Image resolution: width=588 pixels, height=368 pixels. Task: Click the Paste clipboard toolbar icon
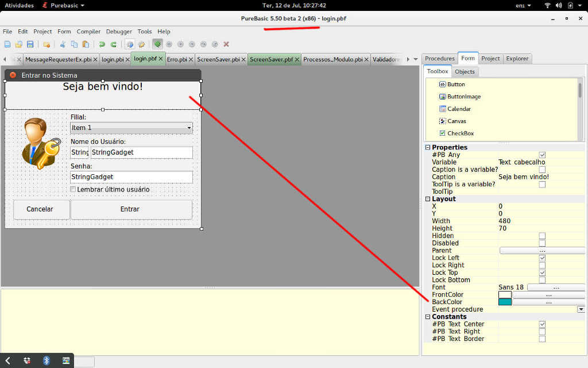pos(86,44)
